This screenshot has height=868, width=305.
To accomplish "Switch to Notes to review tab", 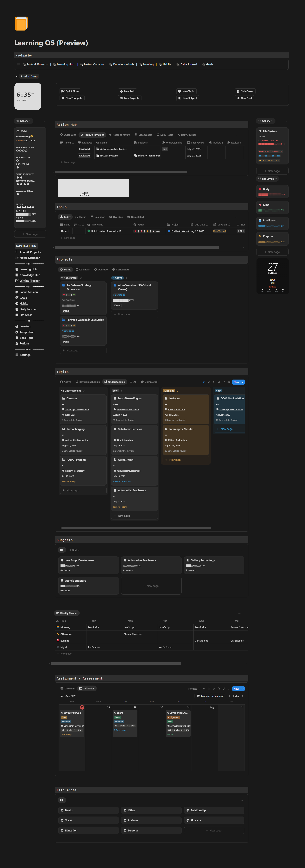I will (x=120, y=135).
